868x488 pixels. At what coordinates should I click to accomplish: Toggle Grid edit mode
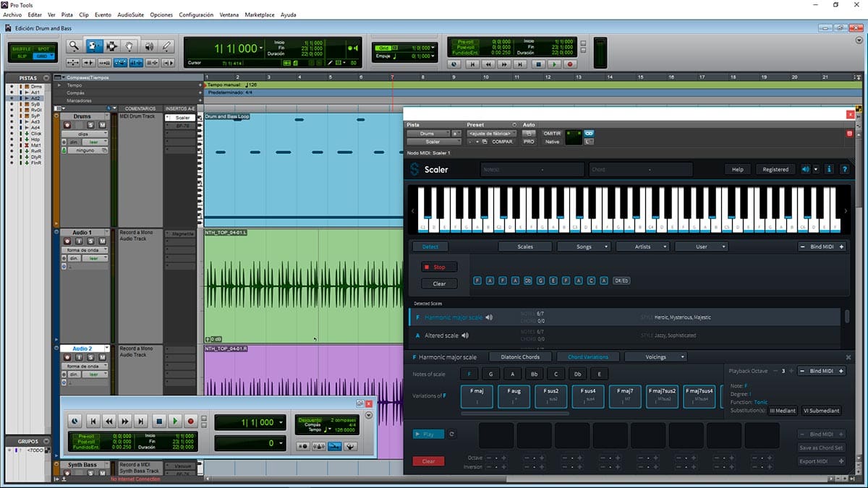(43, 56)
